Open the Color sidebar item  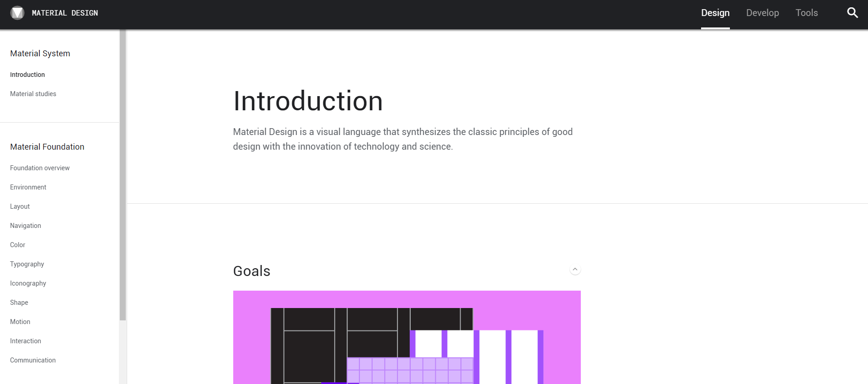(x=17, y=245)
